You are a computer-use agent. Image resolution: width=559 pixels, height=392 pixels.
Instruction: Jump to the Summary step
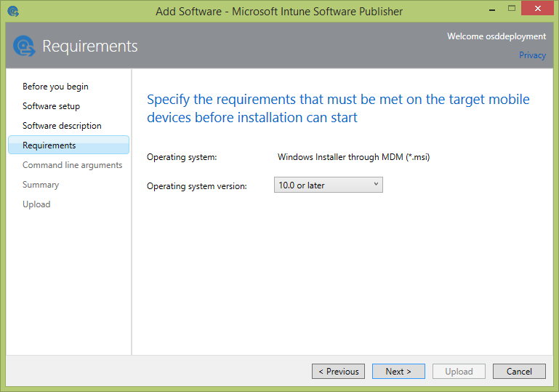[x=41, y=185]
